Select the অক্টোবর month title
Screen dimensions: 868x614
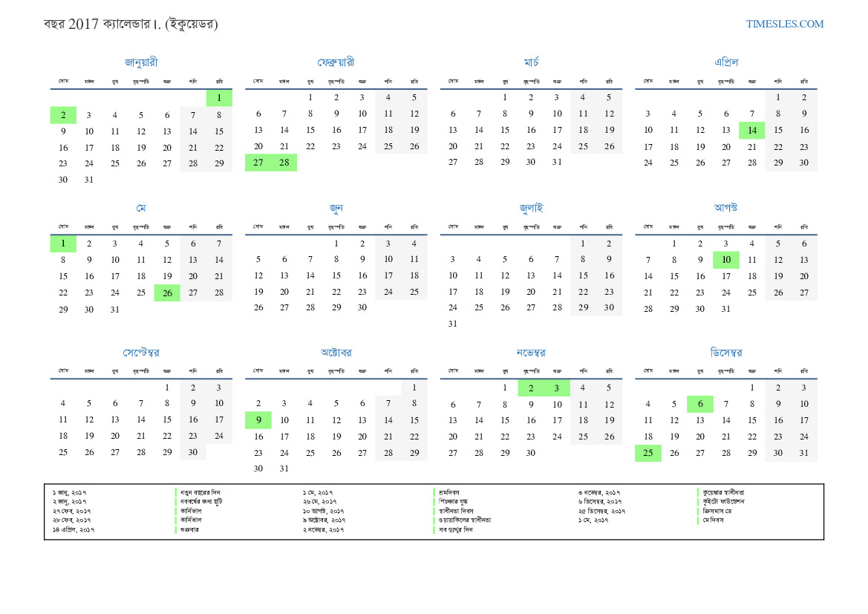click(336, 353)
